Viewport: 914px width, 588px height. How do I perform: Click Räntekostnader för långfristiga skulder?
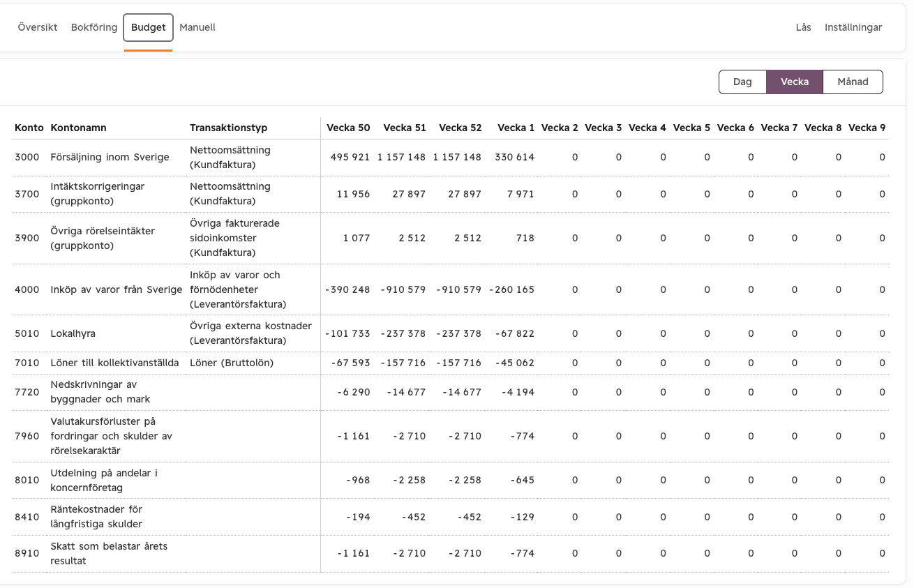96,517
